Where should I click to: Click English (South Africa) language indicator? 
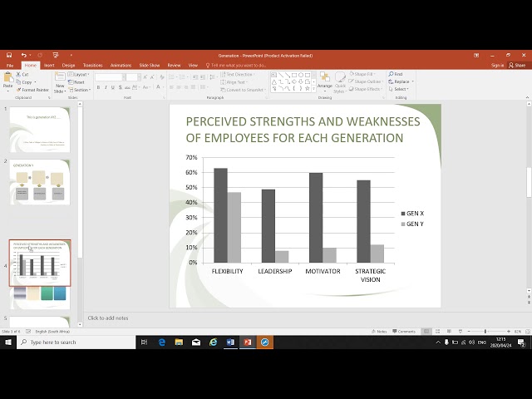[x=52, y=332]
